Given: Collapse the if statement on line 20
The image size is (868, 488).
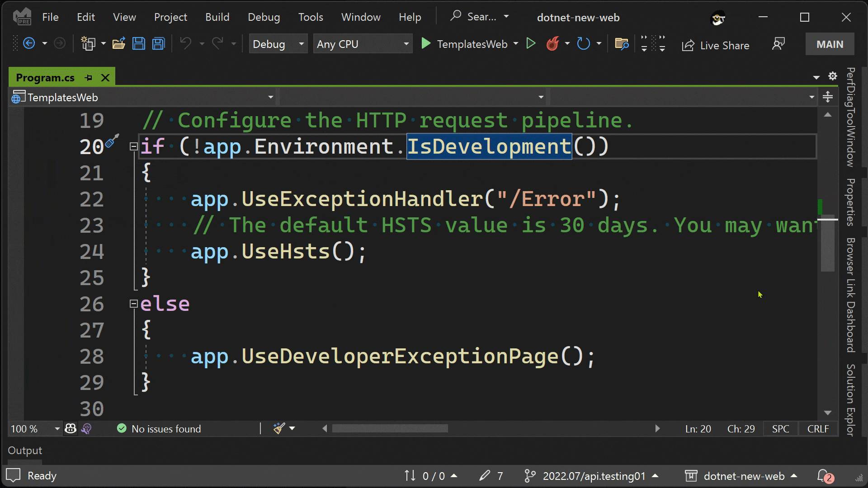Looking at the screenshot, I should click(x=133, y=146).
